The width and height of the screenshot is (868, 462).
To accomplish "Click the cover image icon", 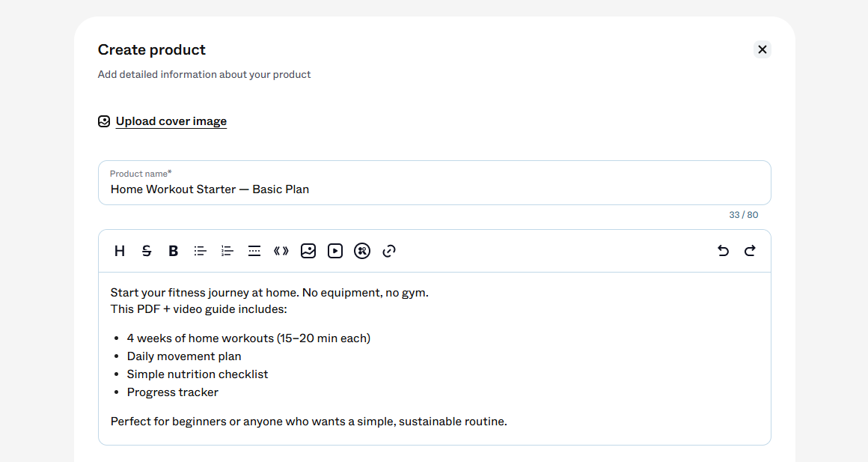I will tap(104, 121).
